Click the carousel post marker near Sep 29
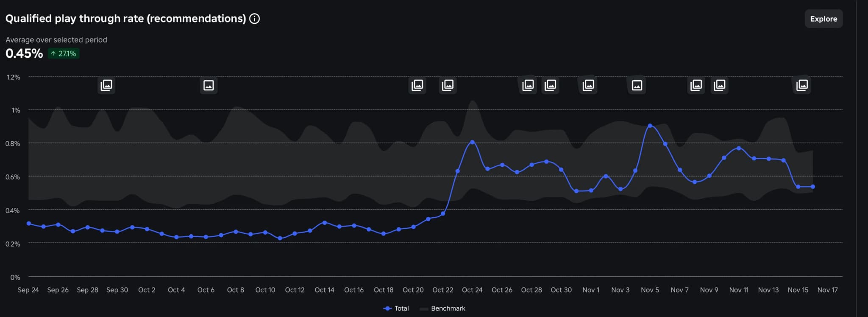The height and width of the screenshot is (317, 868). (106, 85)
